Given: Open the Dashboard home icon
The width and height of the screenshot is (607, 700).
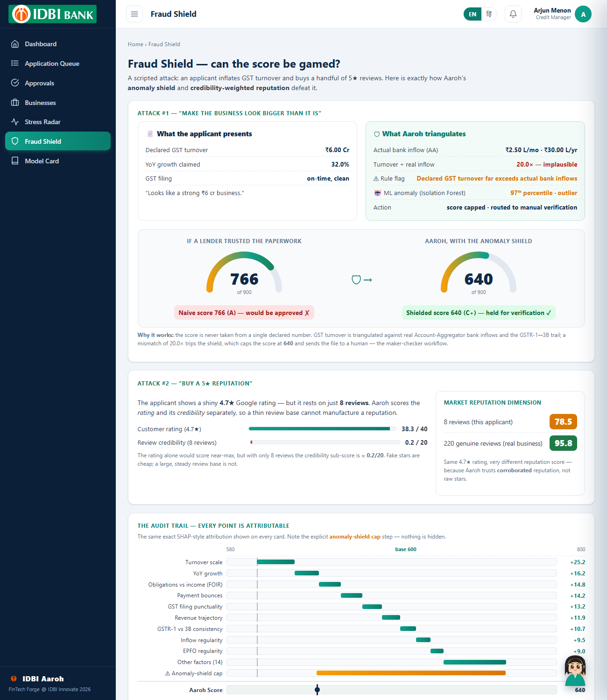Looking at the screenshot, I should click(15, 44).
